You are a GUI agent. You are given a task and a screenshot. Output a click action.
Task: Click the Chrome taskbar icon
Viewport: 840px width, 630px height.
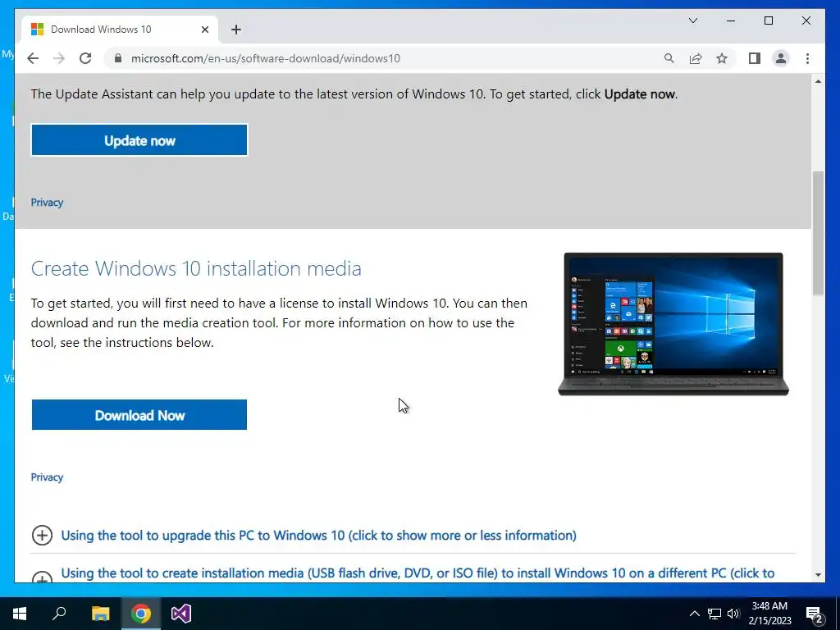141,614
